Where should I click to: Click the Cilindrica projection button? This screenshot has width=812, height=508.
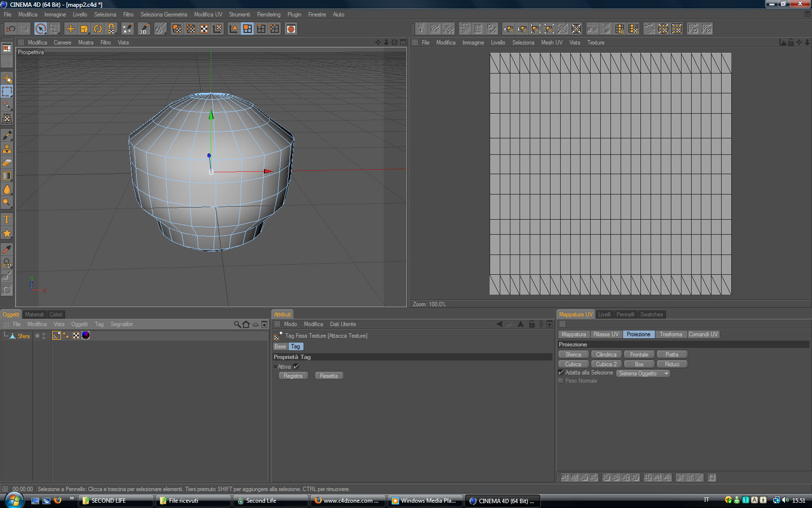coord(606,355)
